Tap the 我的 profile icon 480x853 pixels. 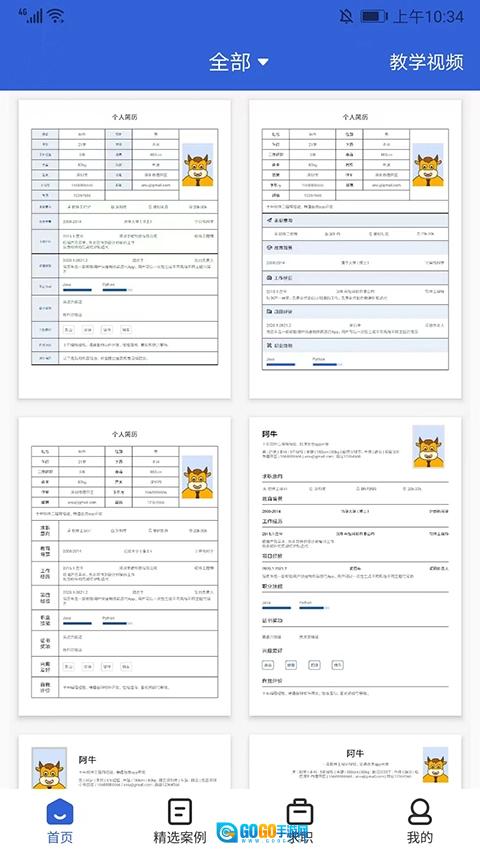[x=420, y=811]
